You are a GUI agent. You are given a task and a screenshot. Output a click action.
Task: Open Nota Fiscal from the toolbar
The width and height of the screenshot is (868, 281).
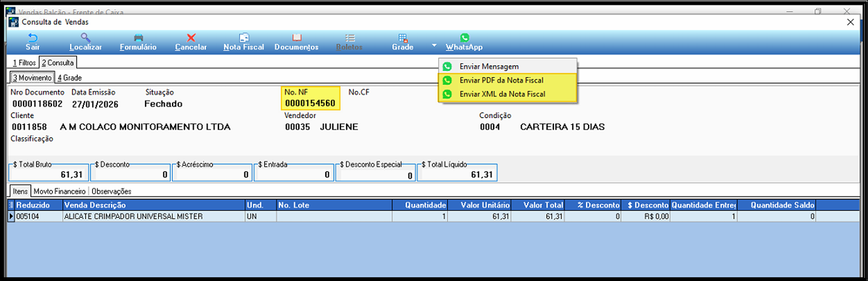coord(244,42)
